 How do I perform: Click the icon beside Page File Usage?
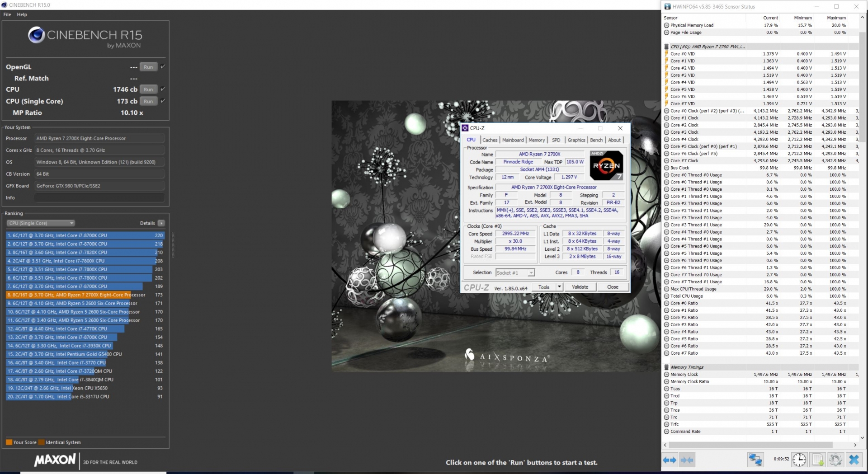click(x=666, y=33)
